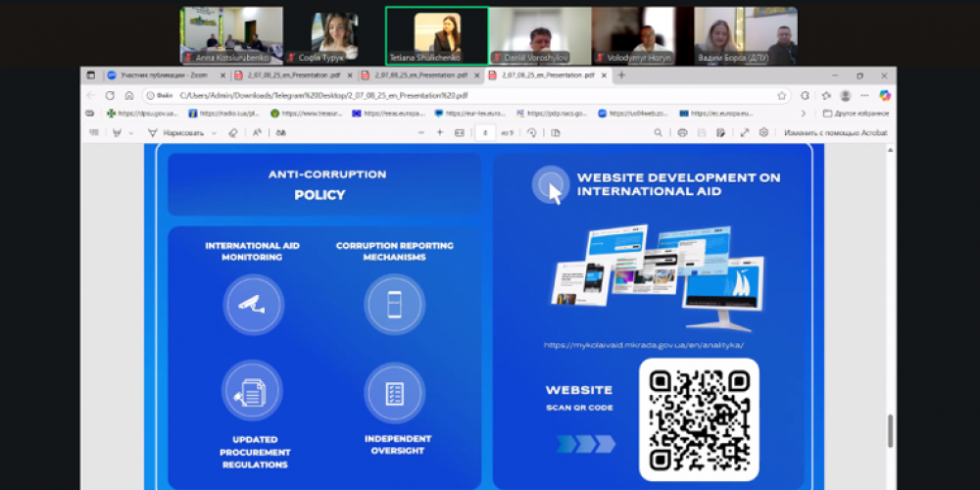
Task: Click the PDF zoom in plus button
Action: pos(440,132)
